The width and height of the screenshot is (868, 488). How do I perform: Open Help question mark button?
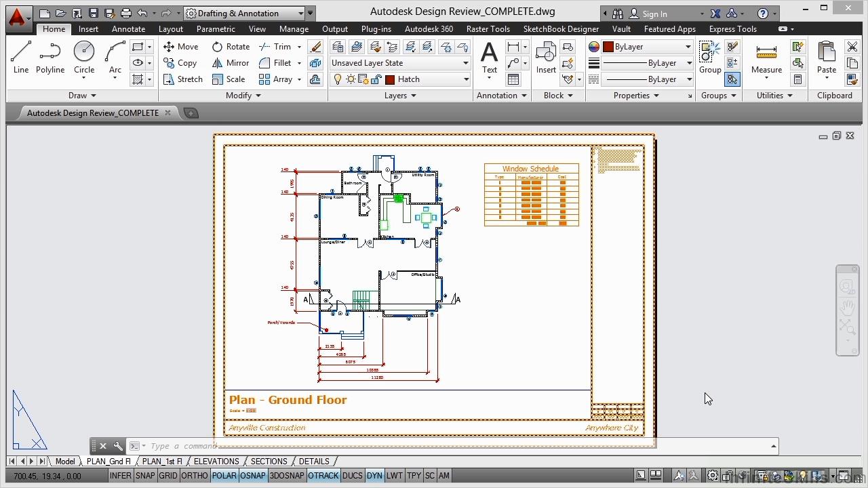[763, 14]
